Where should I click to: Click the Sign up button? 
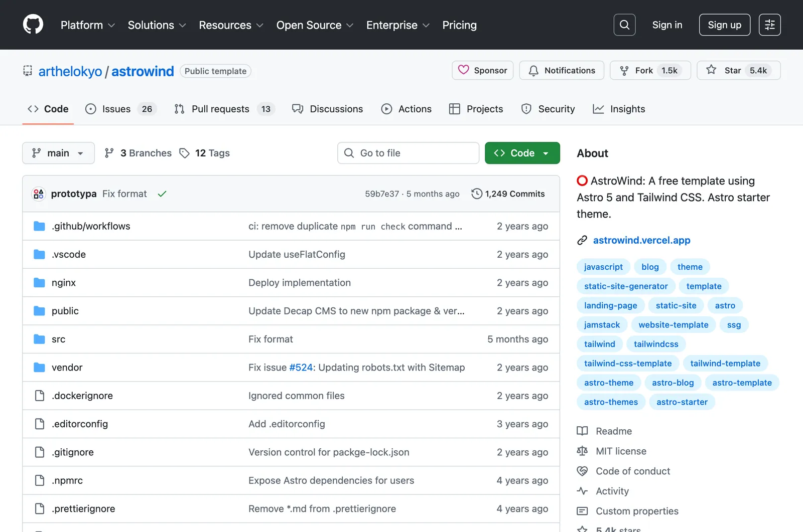pos(724,25)
